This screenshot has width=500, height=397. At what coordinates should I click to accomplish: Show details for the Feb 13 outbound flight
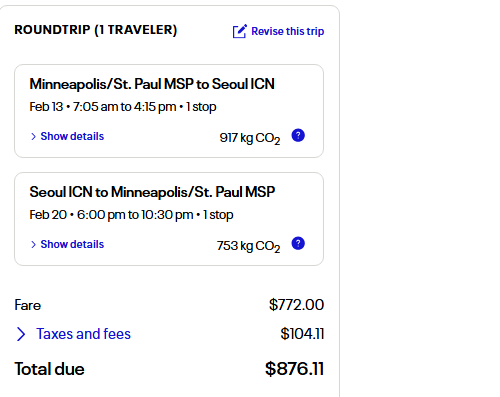coord(72,136)
